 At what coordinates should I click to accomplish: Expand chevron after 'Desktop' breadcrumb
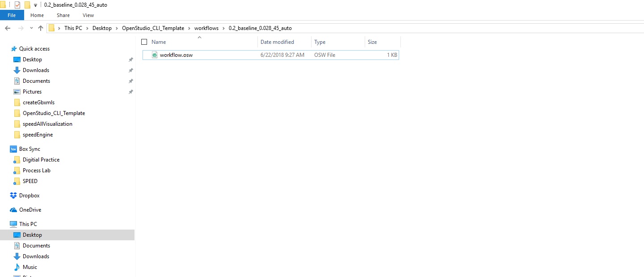117,28
